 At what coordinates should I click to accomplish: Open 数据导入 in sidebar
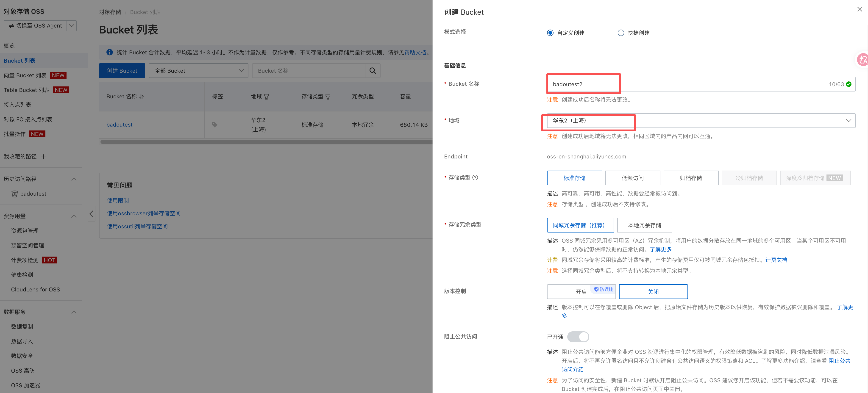[x=22, y=341]
